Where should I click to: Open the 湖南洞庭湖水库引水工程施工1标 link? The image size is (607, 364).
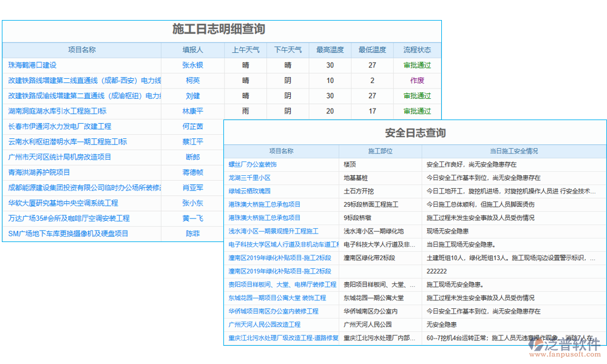click(x=70, y=110)
